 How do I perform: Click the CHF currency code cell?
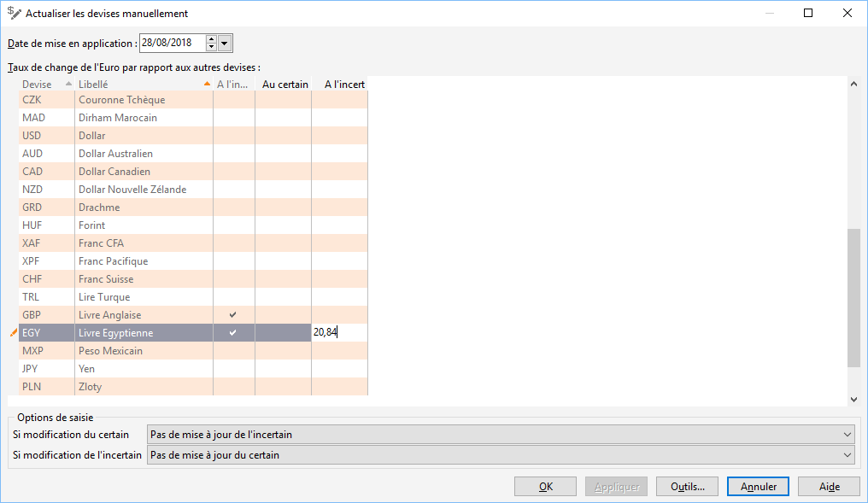[x=46, y=279]
